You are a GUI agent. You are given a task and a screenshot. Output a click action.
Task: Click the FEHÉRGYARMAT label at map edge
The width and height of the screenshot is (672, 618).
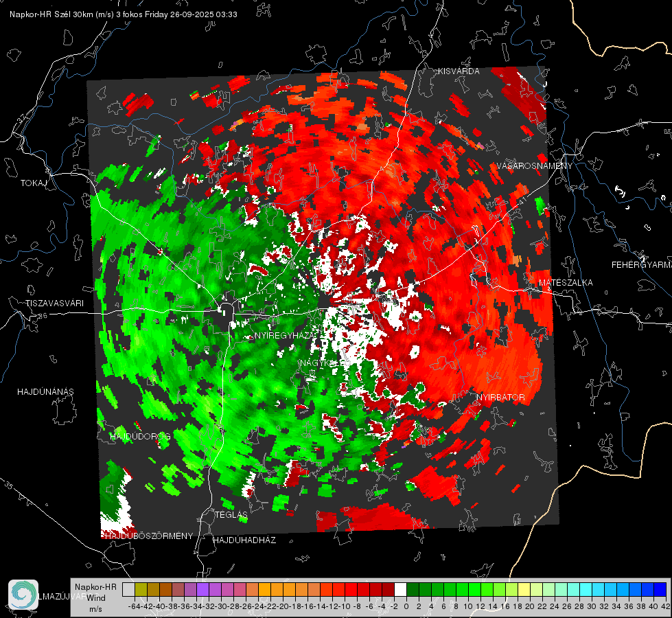pyautogui.click(x=642, y=265)
